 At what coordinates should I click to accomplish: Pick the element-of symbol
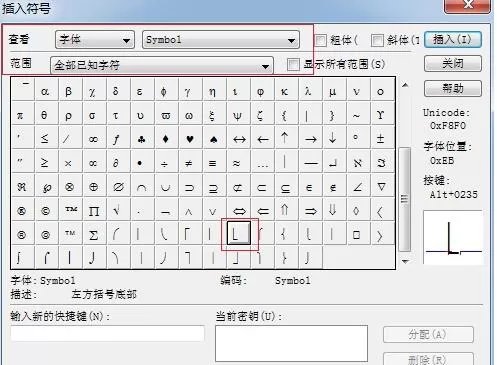[x=310, y=186]
